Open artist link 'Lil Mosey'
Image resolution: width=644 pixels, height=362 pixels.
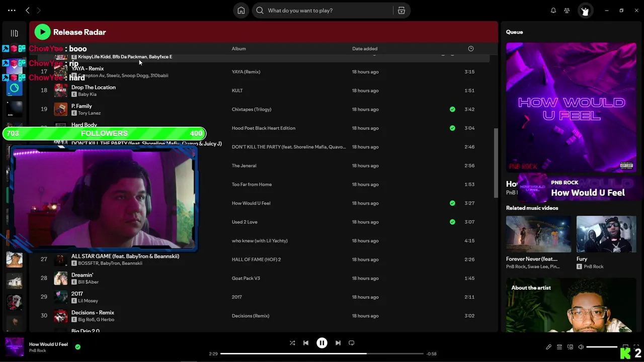[x=88, y=301]
